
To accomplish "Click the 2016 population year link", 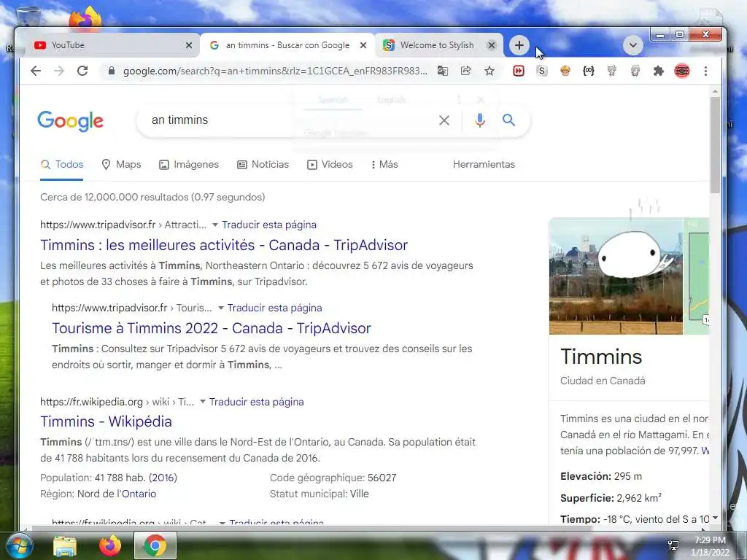I will pos(163,478).
